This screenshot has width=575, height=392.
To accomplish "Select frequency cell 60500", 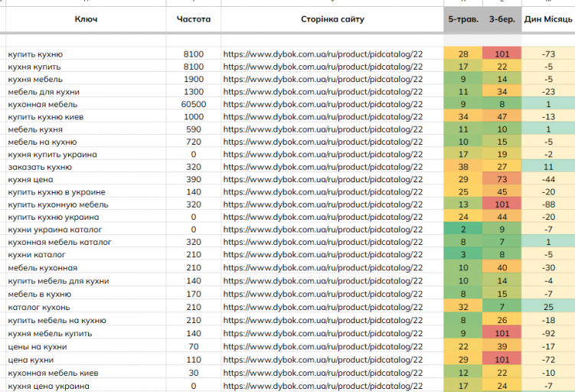I will pos(194,104).
